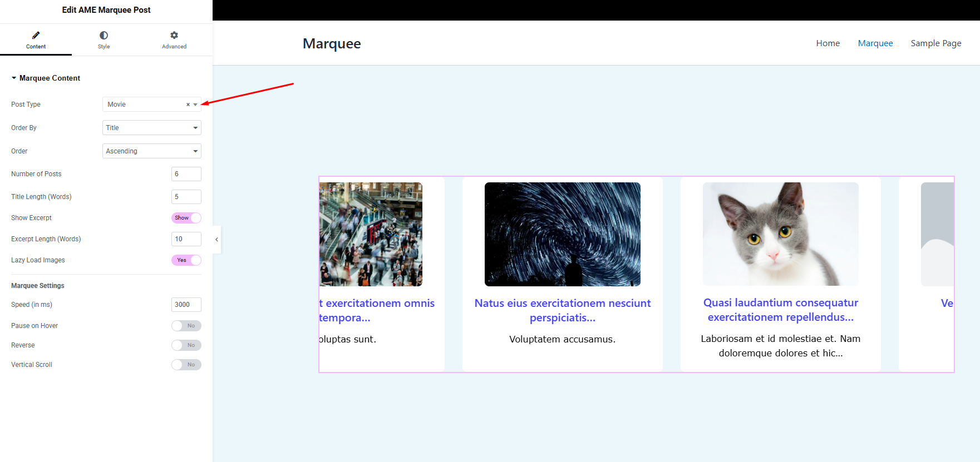
Task: Switch to the Advanced tab
Action: pos(174,40)
